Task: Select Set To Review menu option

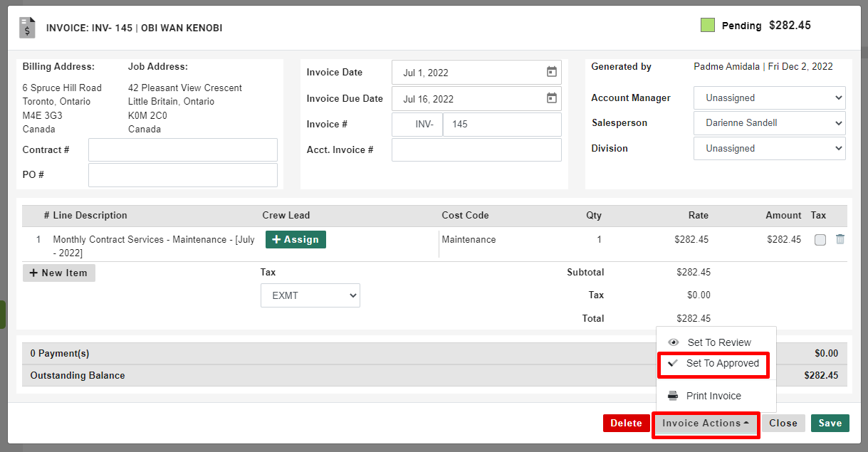Action: click(716, 342)
